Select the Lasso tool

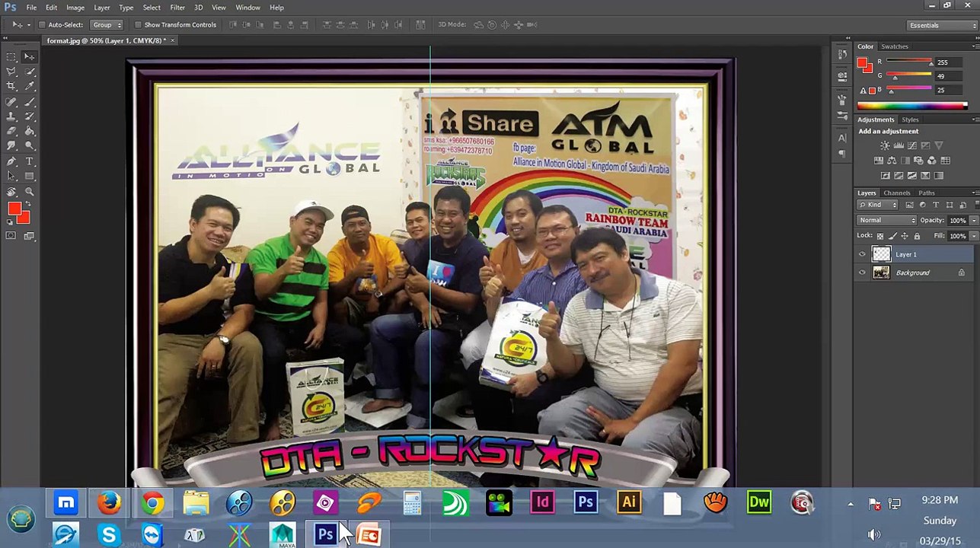pyautogui.click(x=11, y=72)
